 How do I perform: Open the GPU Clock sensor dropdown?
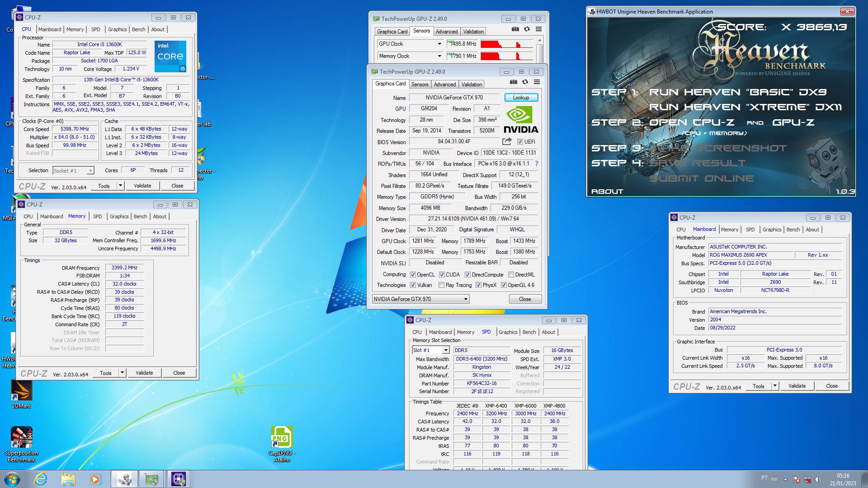[410, 44]
